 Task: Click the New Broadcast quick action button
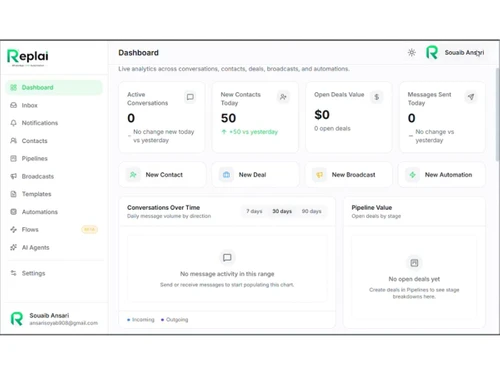[349, 175]
